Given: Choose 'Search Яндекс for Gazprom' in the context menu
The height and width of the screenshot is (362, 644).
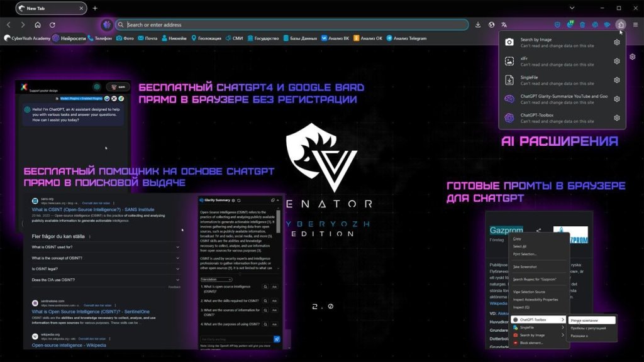Looking at the screenshot, I should click(x=535, y=279).
